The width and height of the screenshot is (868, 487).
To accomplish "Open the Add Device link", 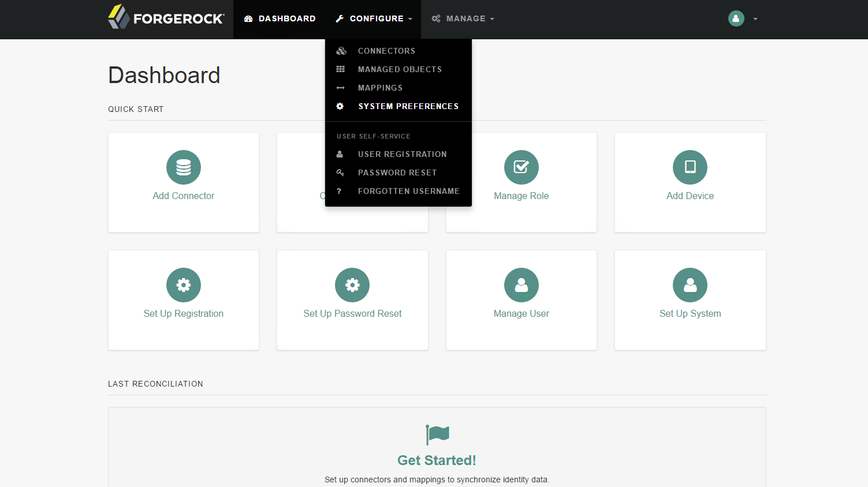I will point(690,196).
